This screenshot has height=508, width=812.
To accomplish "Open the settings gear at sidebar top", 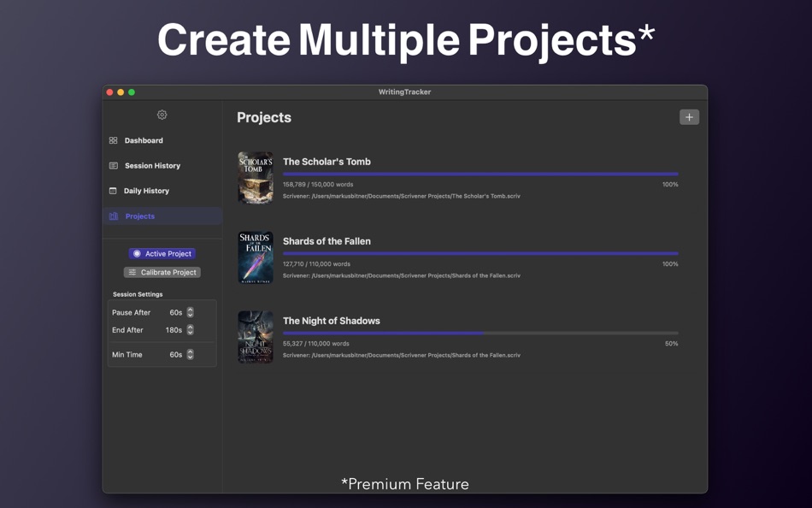I will pyautogui.click(x=162, y=115).
